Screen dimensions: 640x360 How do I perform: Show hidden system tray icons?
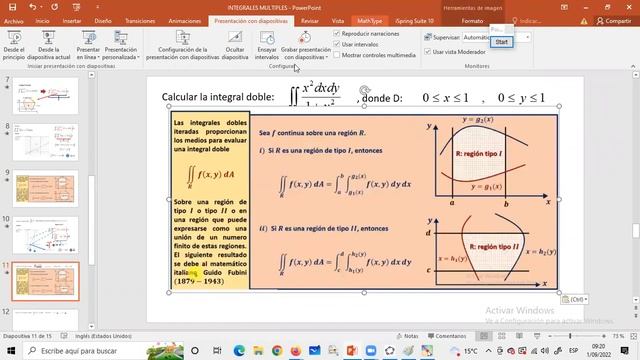pos(489,351)
